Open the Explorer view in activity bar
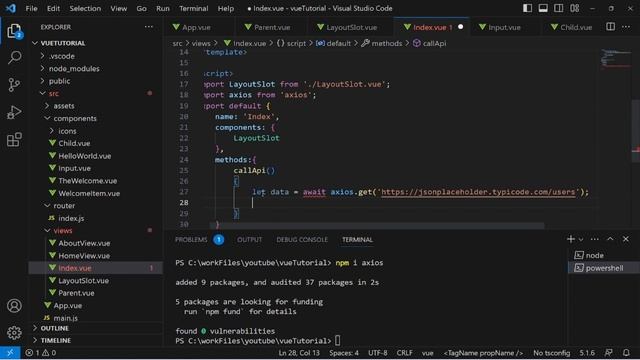Viewport: 640px width, 360px height. click(x=14, y=31)
